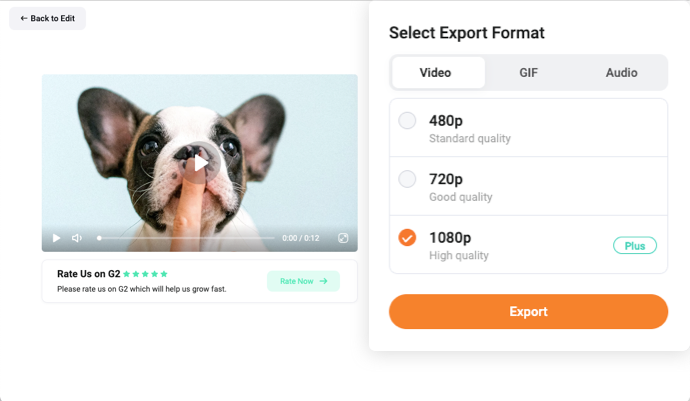The image size is (690, 401).
Task: Open fullscreen with the expand icon
Action: (343, 238)
